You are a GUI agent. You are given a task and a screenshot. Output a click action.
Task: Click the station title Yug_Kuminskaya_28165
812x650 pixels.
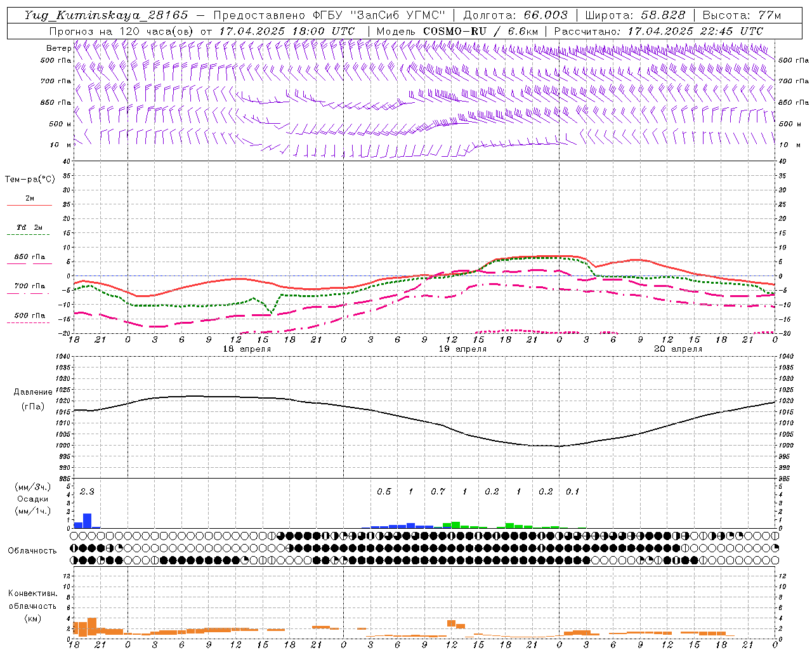106,15
